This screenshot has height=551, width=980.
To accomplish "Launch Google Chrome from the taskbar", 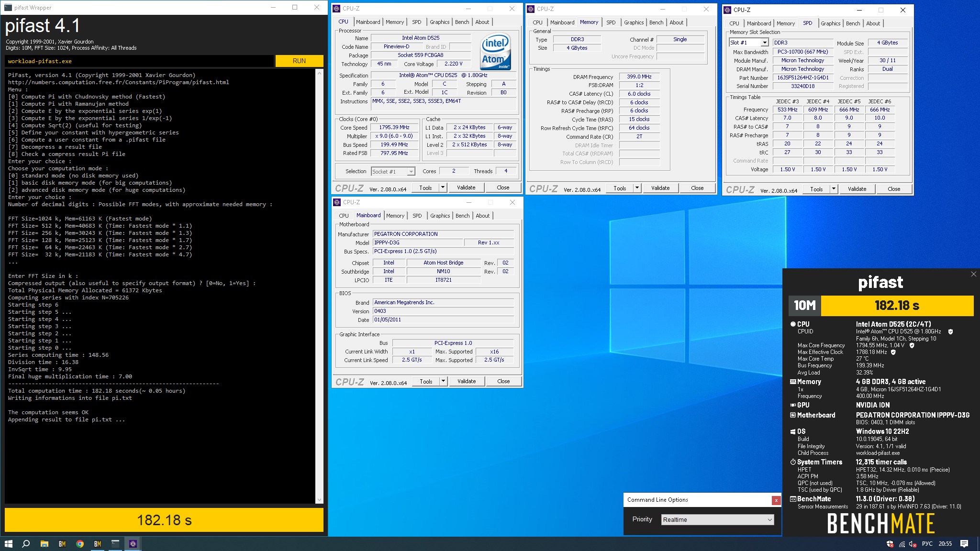I will click(80, 544).
